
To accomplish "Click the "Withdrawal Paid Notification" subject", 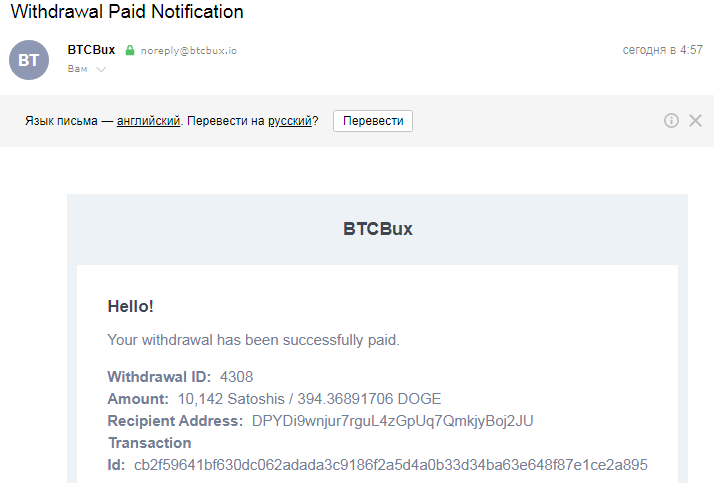I will [x=127, y=13].
